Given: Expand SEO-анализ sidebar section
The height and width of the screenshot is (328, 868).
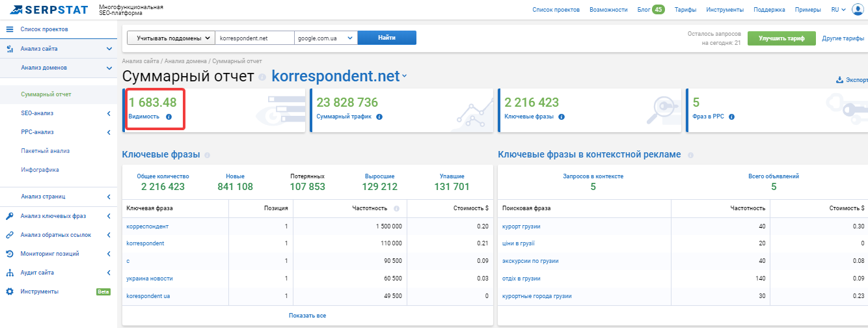Looking at the screenshot, I should [109, 113].
